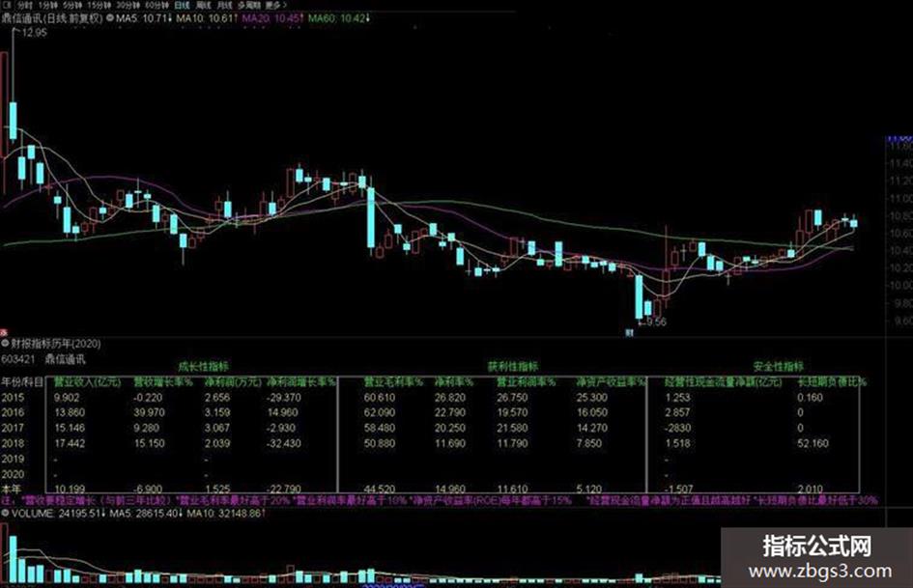Click the 21.580 operating margin value
913x588 pixels.
point(512,428)
